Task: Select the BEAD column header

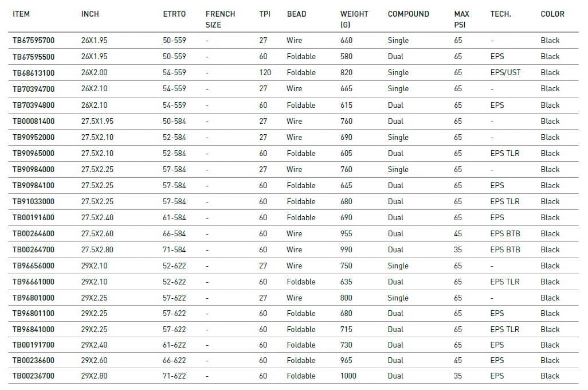Action: (x=296, y=14)
